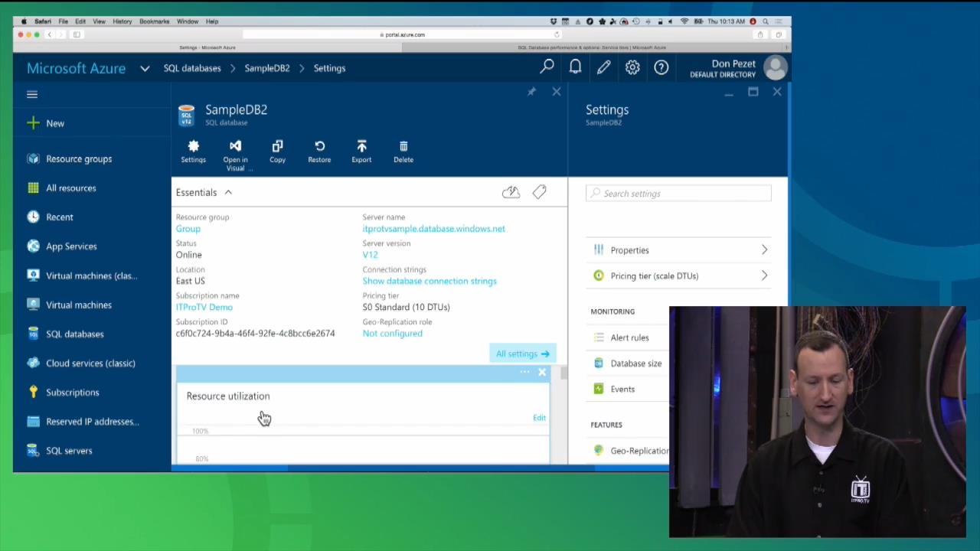This screenshot has height=551, width=980.
Task: Toggle the hamburger menu in sidebar
Action: point(32,94)
